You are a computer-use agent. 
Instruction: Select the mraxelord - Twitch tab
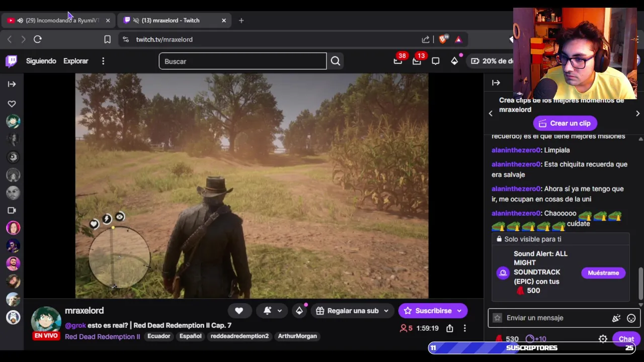click(174, 20)
